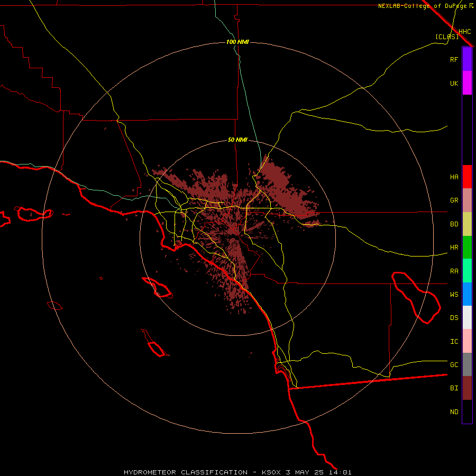Select the GC gray legend swatch

467,364
